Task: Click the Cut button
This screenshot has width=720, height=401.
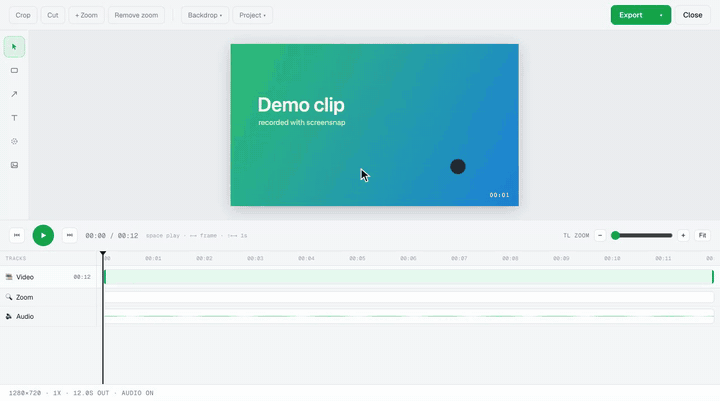Action: (53, 15)
